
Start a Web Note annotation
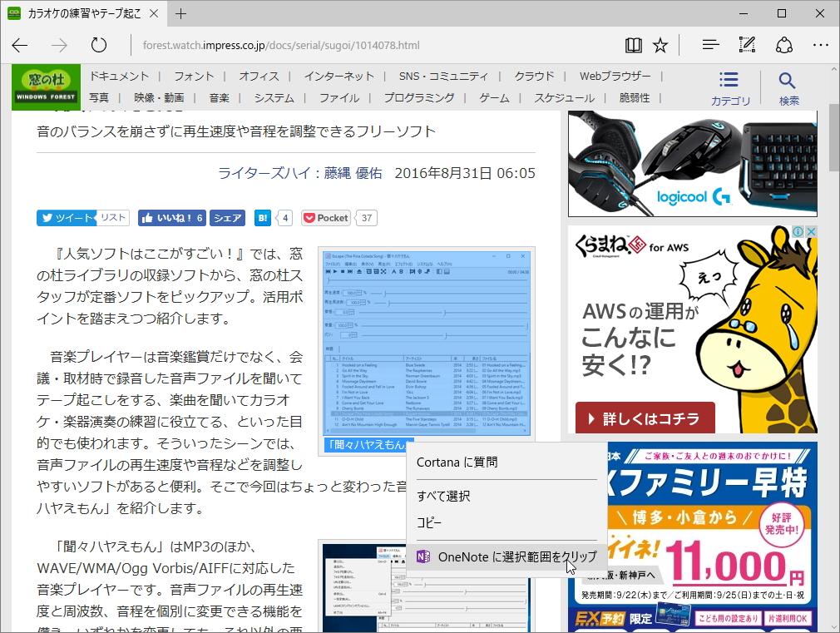(745, 46)
